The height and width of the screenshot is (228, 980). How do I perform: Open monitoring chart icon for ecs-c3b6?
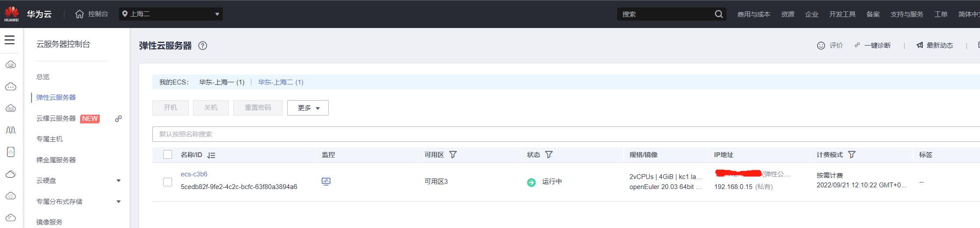[326, 181]
